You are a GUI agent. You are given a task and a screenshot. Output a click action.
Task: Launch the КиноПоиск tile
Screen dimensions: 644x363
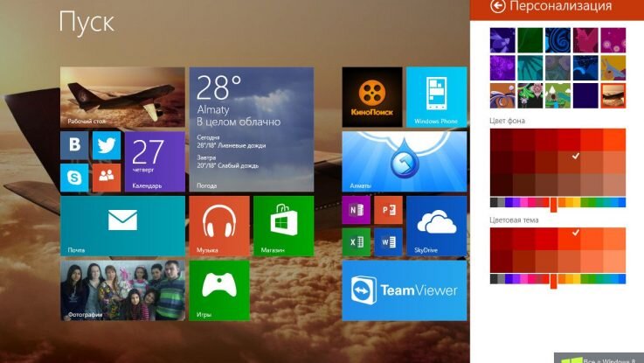pos(372,97)
